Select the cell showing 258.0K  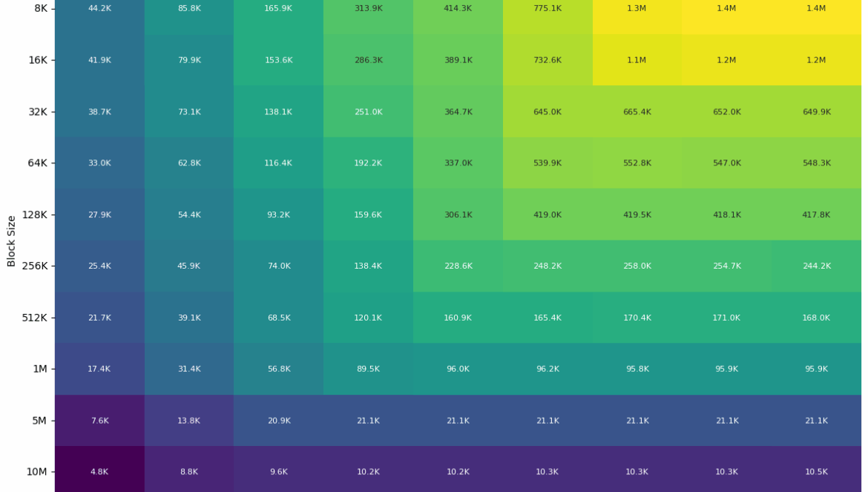(x=637, y=266)
